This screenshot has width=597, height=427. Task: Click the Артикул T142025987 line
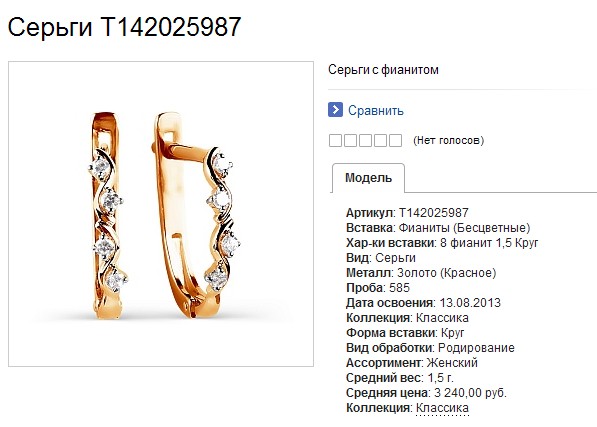coord(407,213)
